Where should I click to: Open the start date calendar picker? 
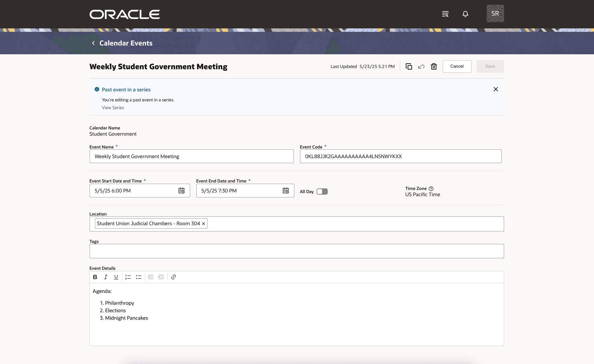(182, 191)
